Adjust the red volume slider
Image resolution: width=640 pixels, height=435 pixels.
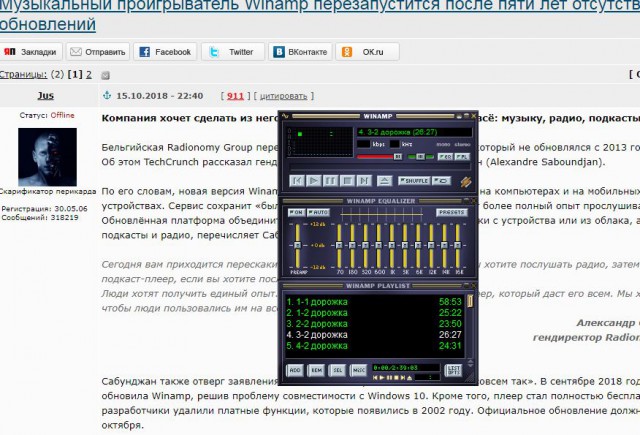[380, 157]
